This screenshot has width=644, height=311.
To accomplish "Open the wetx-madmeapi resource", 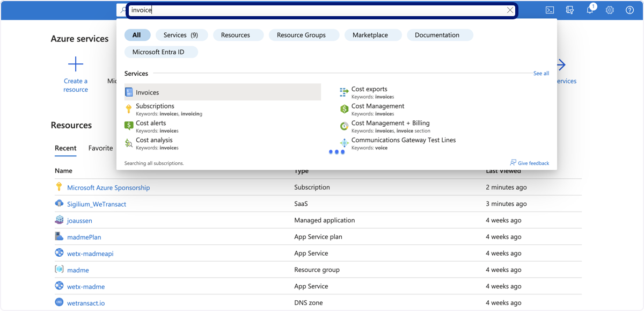I will point(90,254).
